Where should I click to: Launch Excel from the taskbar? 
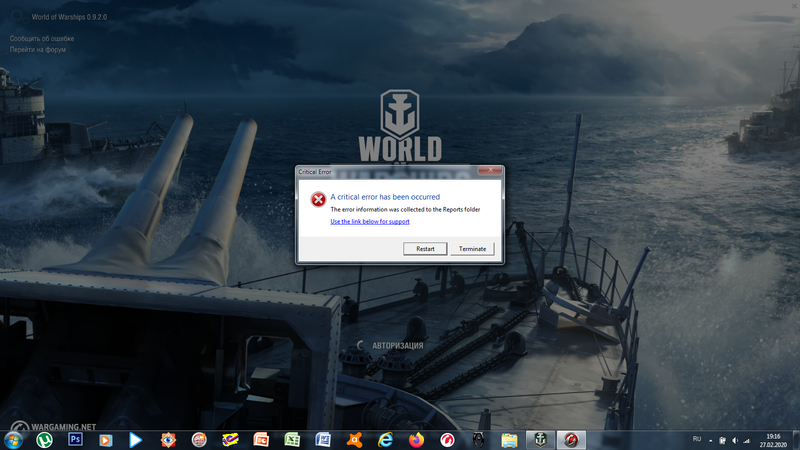pos(292,440)
